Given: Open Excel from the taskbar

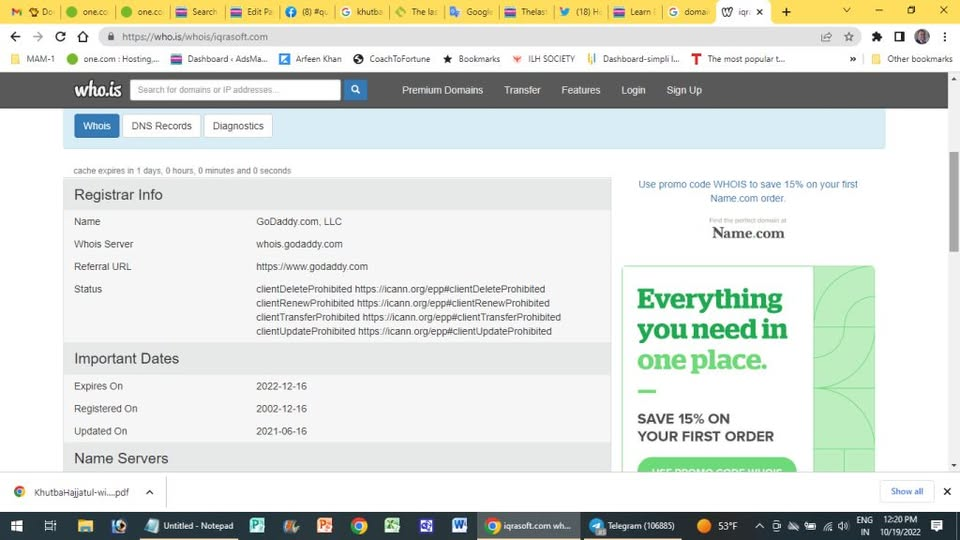Looking at the screenshot, I should [392, 526].
